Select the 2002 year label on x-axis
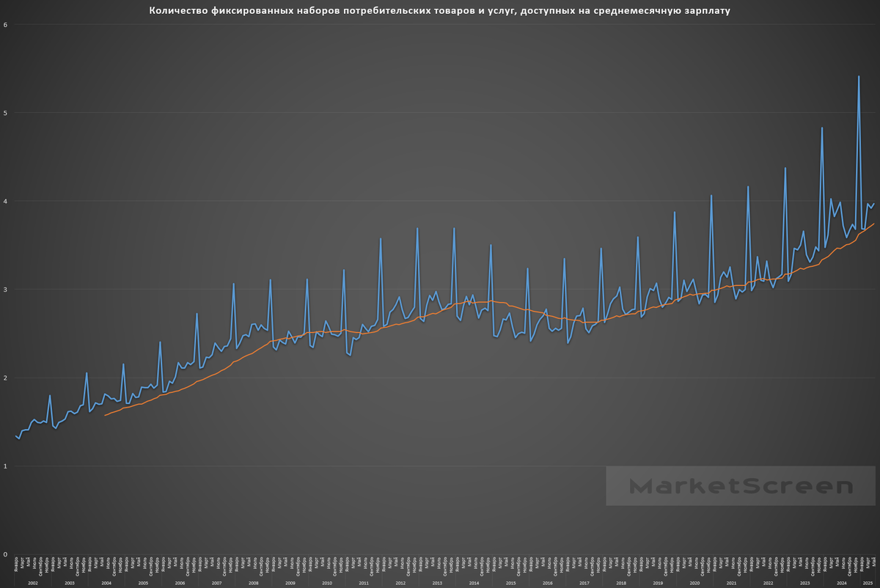The image size is (880, 588). pyautogui.click(x=33, y=583)
